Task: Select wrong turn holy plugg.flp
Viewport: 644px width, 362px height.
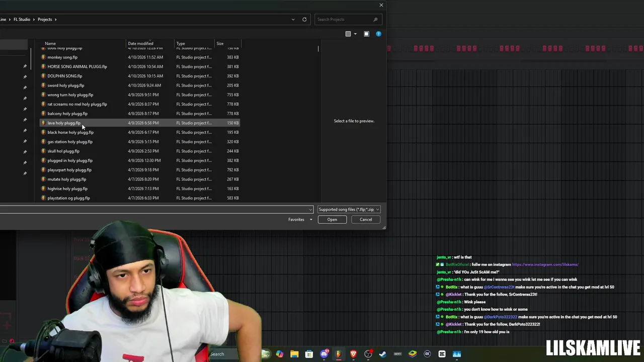Action: click(x=140, y=95)
